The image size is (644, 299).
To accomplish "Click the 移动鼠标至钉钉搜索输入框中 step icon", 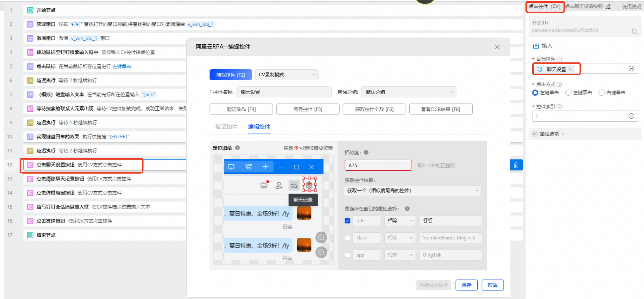I will tap(30, 52).
